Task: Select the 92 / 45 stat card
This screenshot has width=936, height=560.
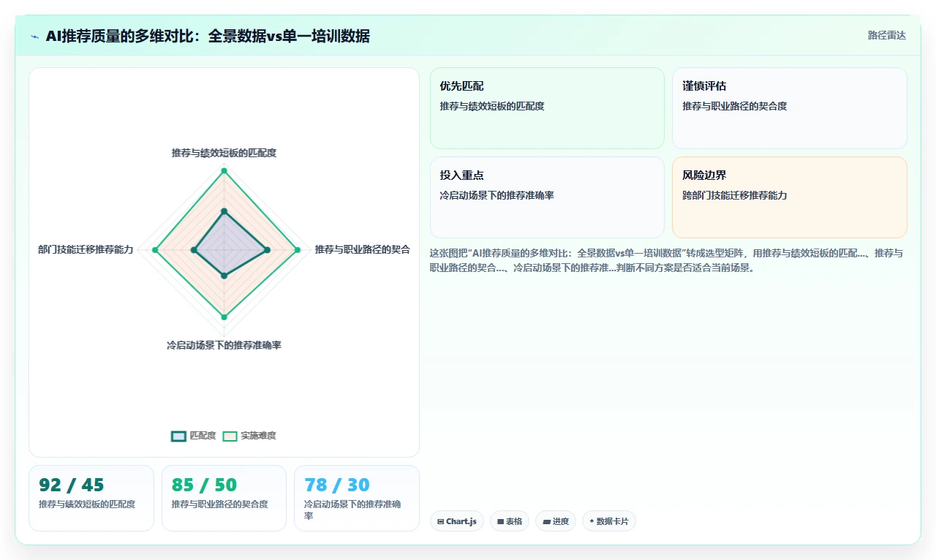Action: point(91,498)
